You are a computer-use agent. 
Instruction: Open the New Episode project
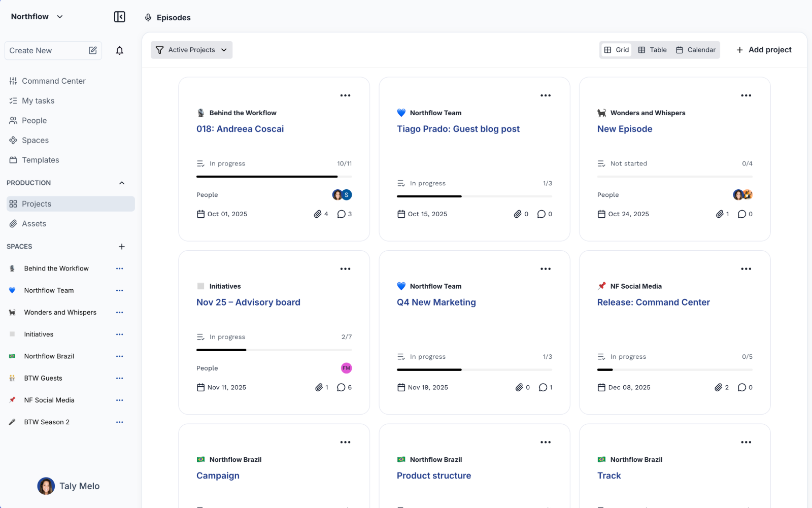pyautogui.click(x=625, y=129)
